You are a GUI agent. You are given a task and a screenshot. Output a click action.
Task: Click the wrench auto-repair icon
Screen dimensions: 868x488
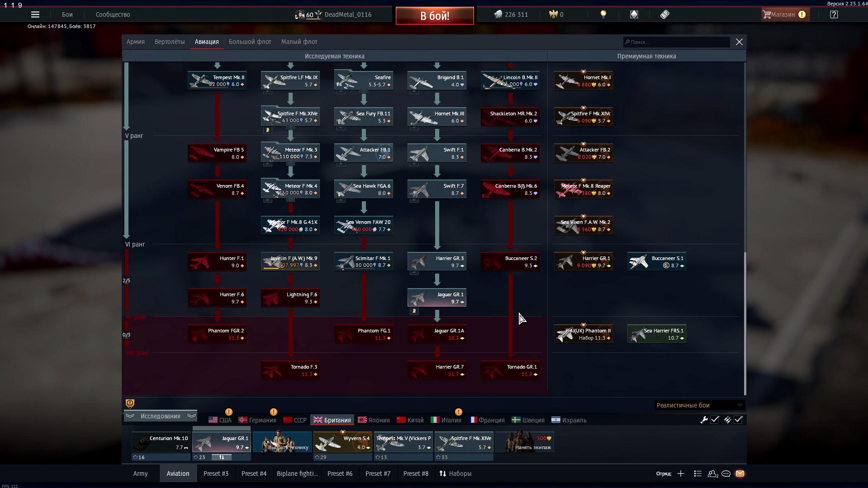[704, 420]
